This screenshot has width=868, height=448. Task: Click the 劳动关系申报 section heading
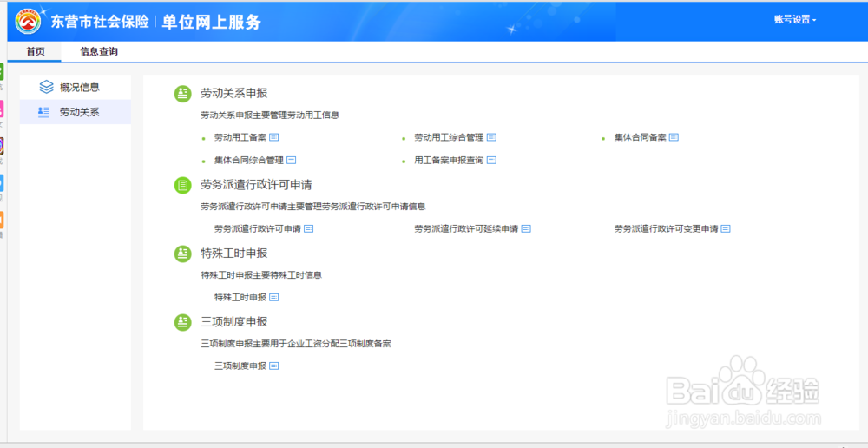[234, 94]
